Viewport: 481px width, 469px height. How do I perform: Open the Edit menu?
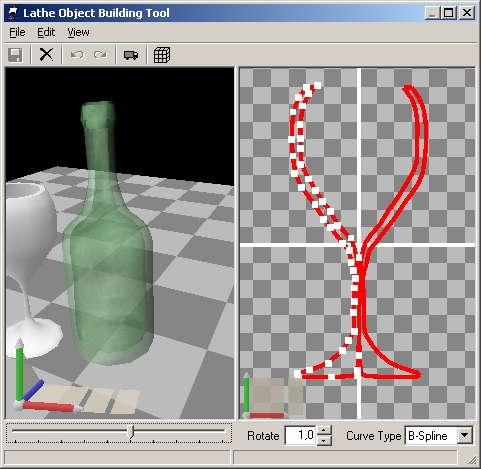tap(46, 32)
